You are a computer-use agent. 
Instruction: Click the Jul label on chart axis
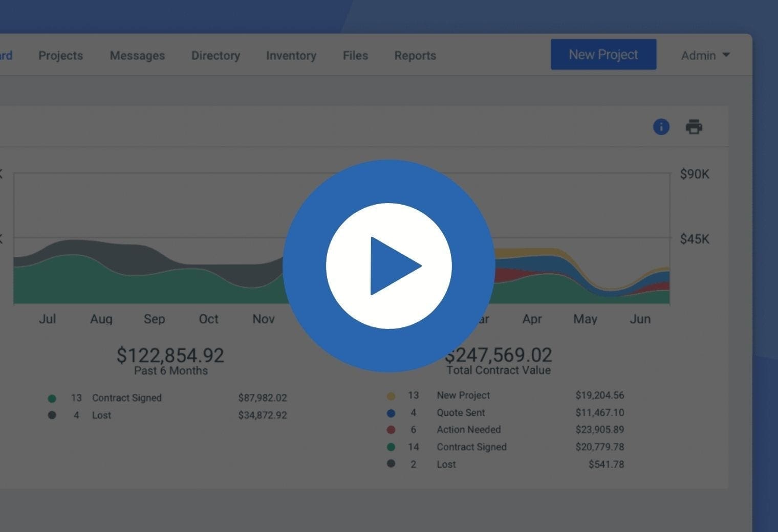(47, 319)
